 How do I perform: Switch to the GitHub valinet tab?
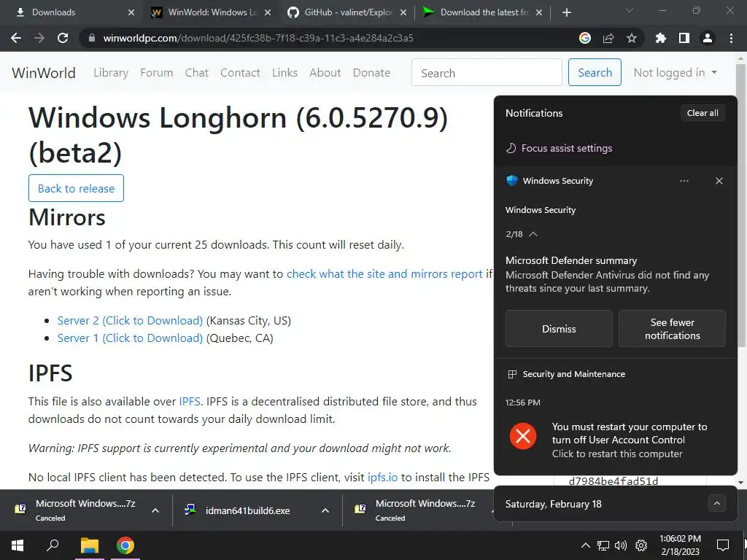pos(347,12)
